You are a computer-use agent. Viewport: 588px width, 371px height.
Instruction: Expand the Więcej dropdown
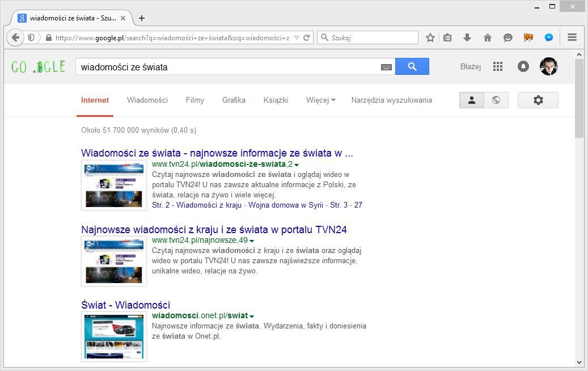pyautogui.click(x=320, y=100)
